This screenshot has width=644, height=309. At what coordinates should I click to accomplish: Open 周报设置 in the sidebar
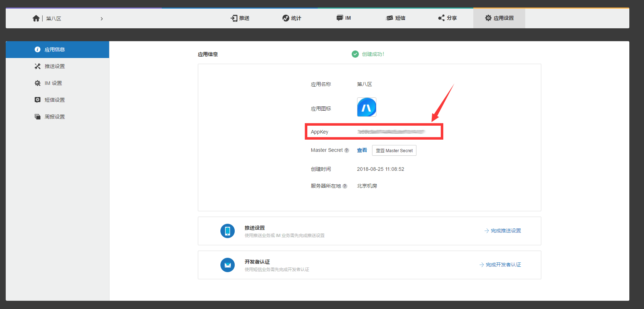(x=54, y=117)
